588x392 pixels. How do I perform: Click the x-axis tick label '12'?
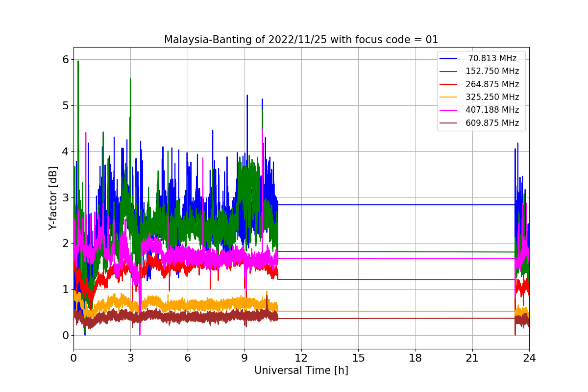coord(301,358)
